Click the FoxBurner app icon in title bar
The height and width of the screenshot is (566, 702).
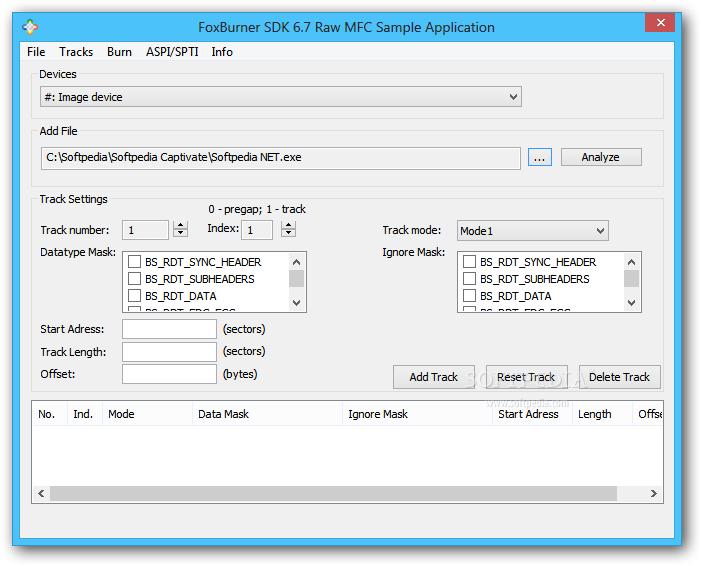point(30,27)
